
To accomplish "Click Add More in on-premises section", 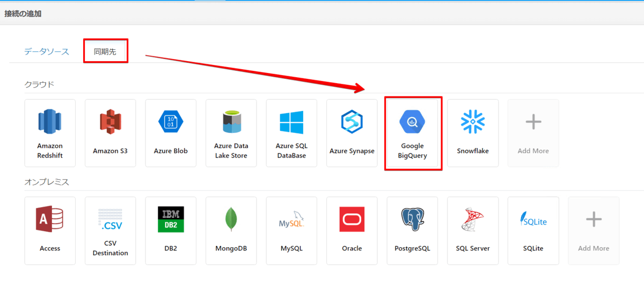I will point(594,231).
